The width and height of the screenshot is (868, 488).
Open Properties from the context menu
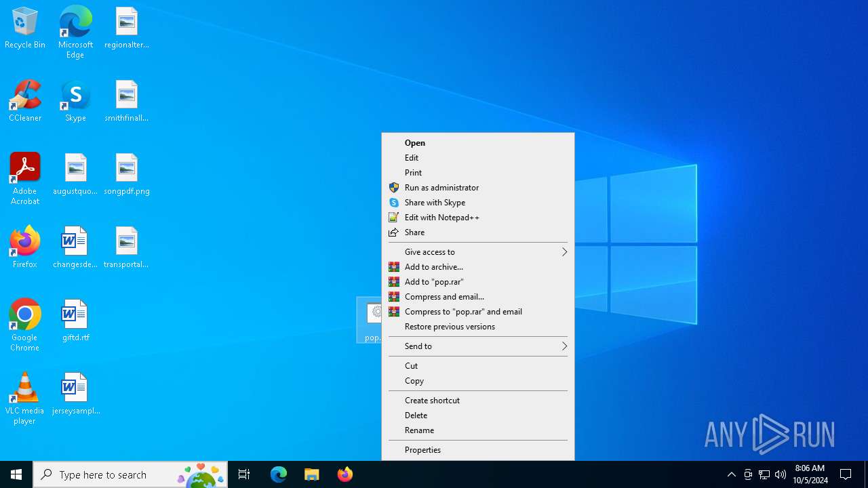point(478,450)
